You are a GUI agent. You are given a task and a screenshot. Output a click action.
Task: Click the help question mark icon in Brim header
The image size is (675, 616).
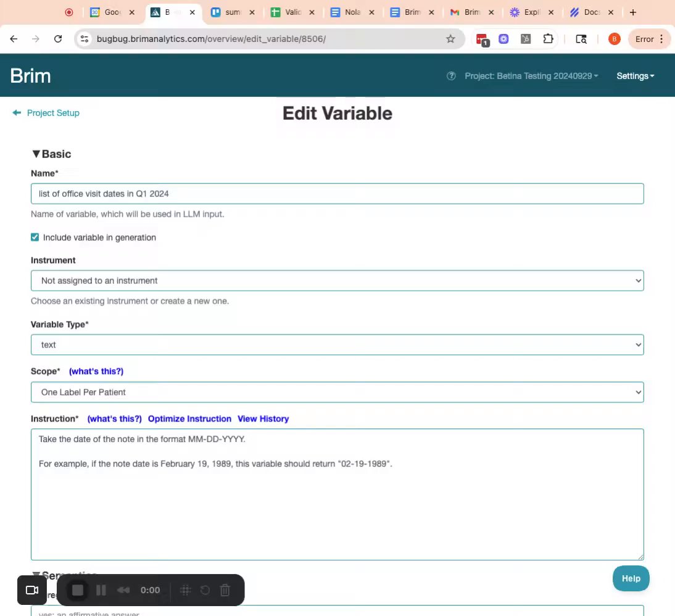pyautogui.click(x=450, y=76)
